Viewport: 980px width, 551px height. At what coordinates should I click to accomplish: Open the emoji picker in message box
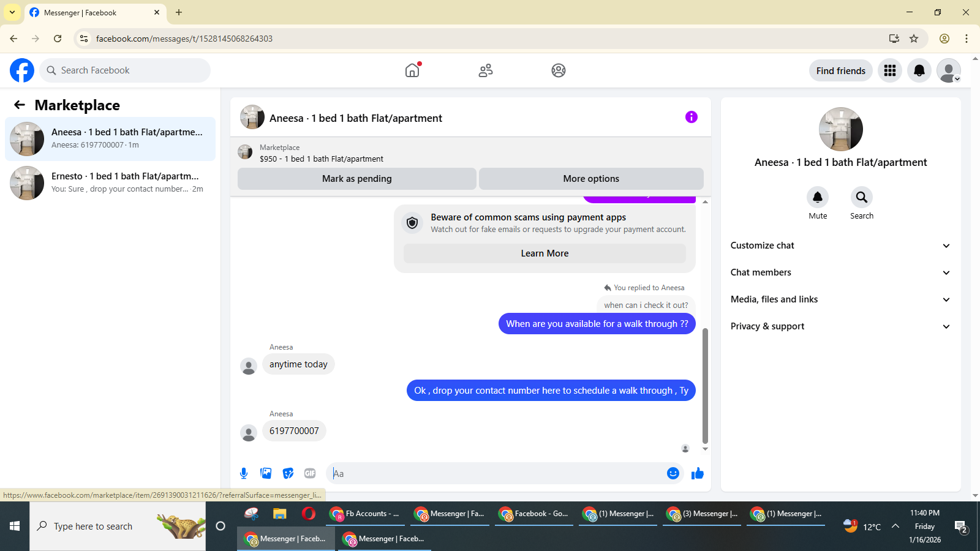pos(673,473)
